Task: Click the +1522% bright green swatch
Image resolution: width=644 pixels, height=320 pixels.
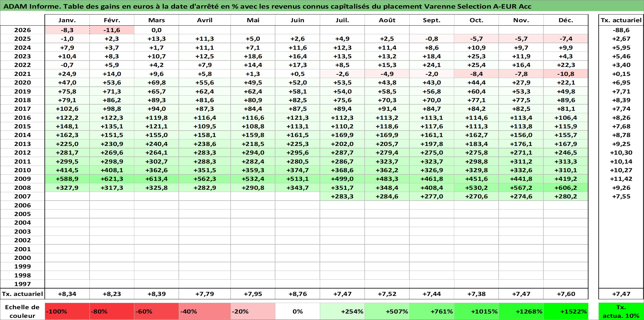Action: click(566, 311)
